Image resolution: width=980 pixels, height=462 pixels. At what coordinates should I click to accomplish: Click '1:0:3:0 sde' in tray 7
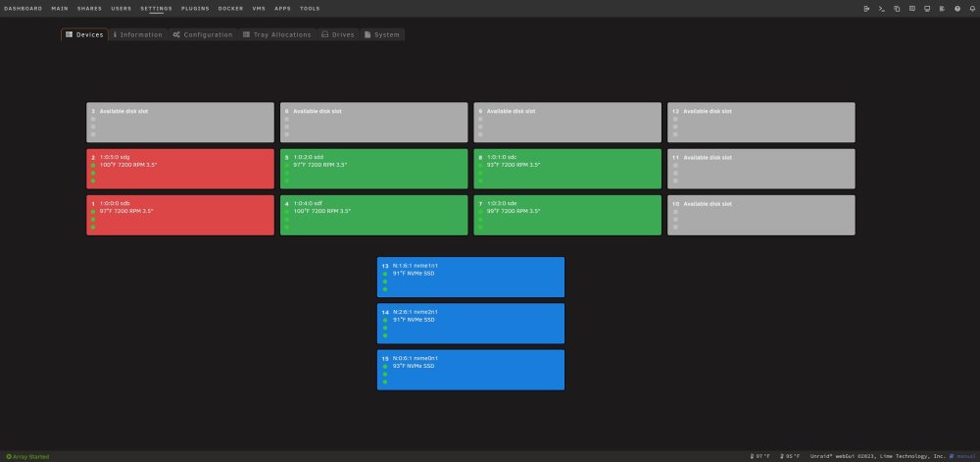[502, 204]
